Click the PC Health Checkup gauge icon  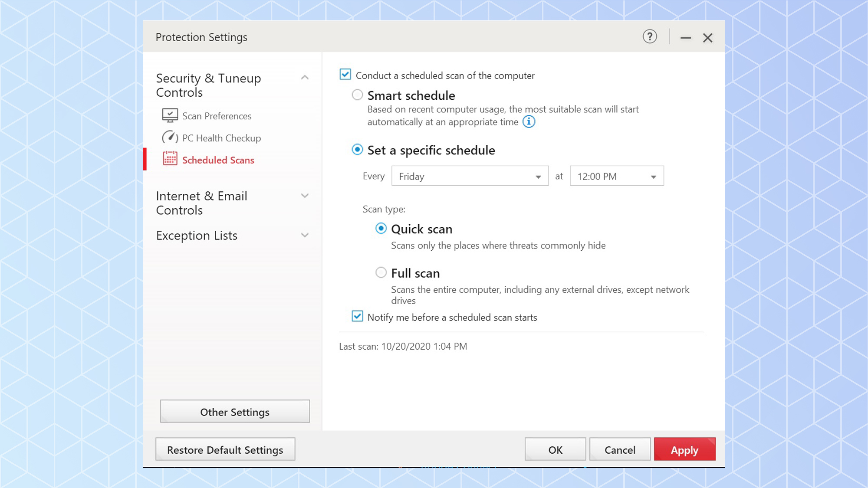pyautogui.click(x=170, y=138)
